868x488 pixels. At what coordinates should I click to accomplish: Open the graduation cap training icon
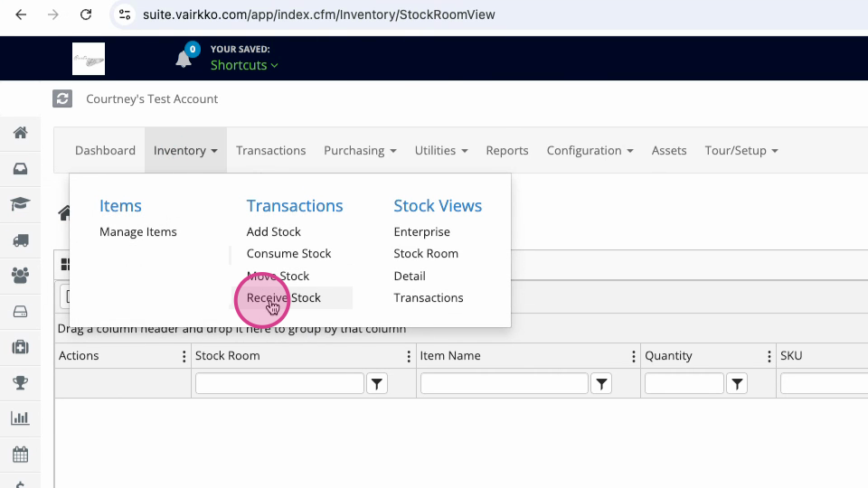click(x=21, y=204)
